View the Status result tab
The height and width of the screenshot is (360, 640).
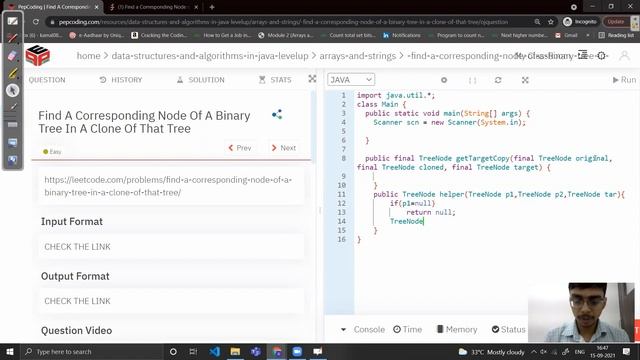[509, 329]
